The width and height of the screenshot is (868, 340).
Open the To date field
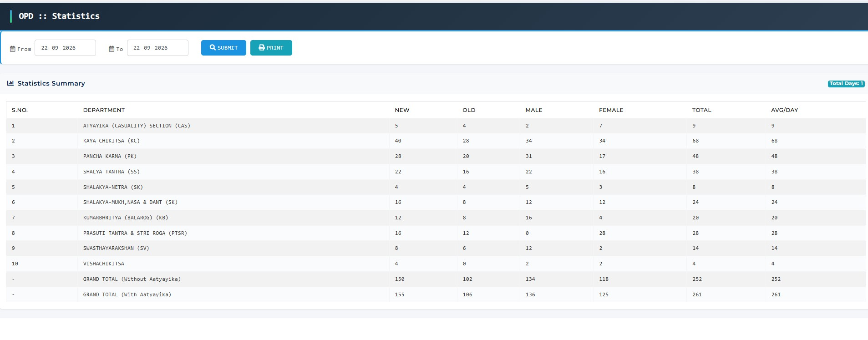pyautogui.click(x=157, y=48)
